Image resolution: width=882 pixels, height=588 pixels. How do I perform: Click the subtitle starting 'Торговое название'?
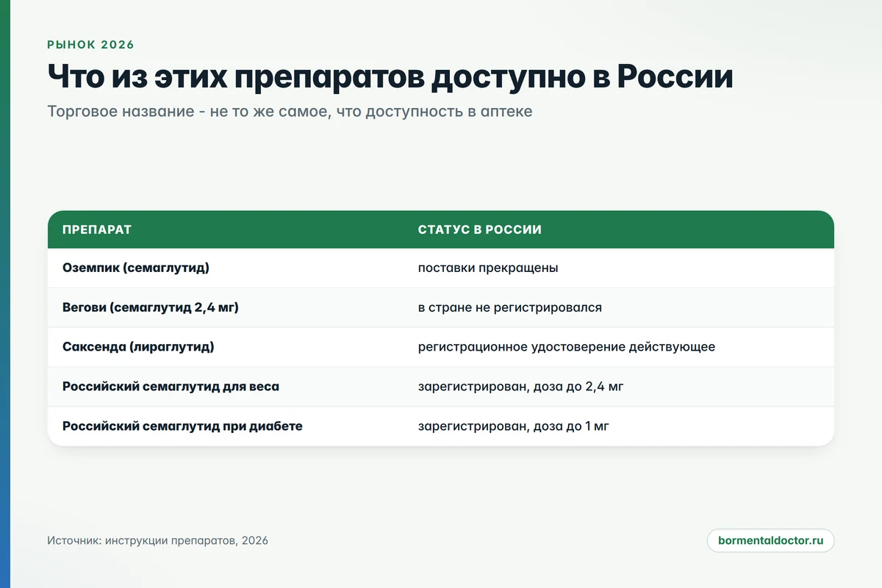tap(290, 112)
